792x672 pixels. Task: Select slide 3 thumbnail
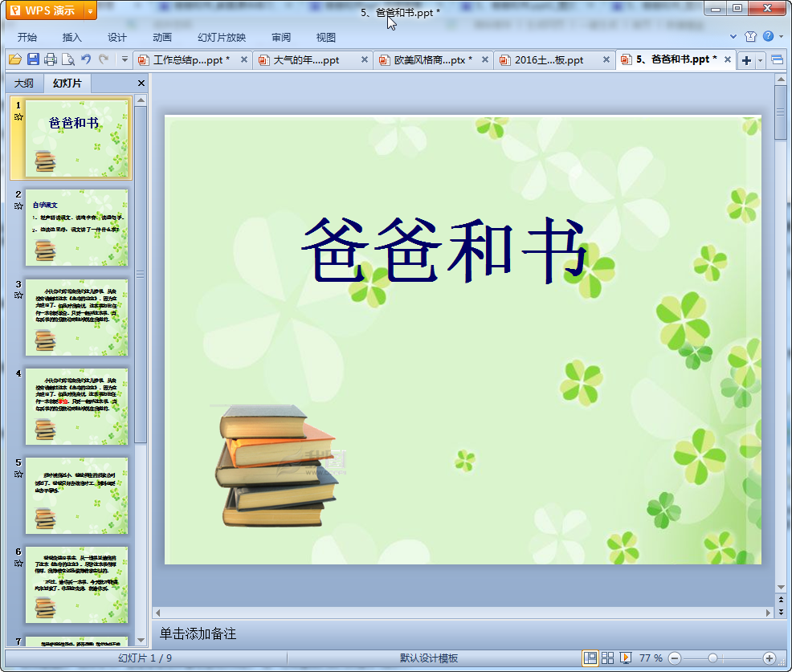click(x=76, y=317)
